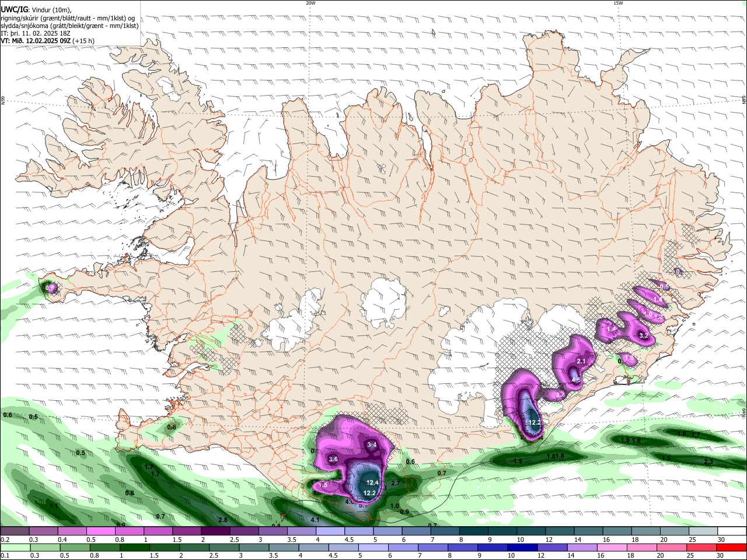Select the 'rigning/skúrir' legend description line
The height and width of the screenshot is (560, 747).
68,18
